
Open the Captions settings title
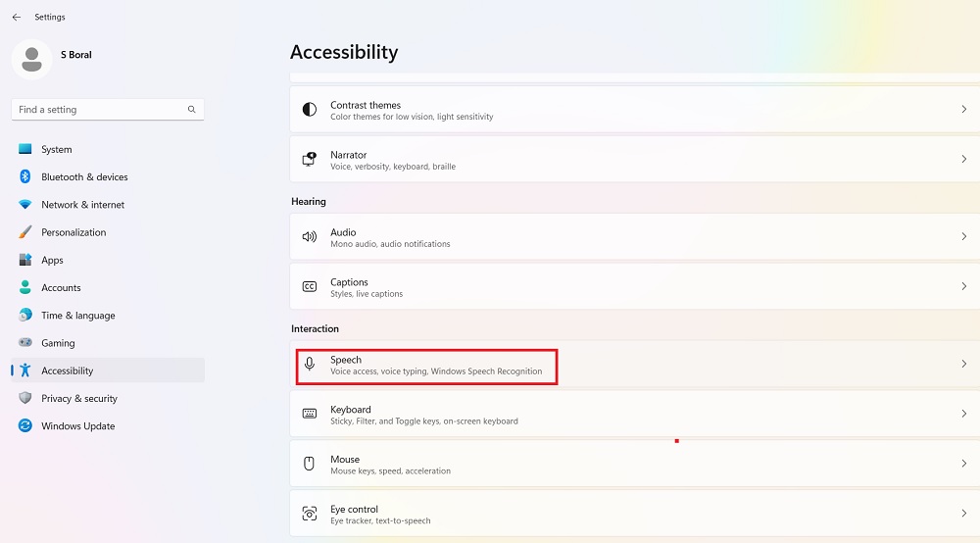pos(349,282)
